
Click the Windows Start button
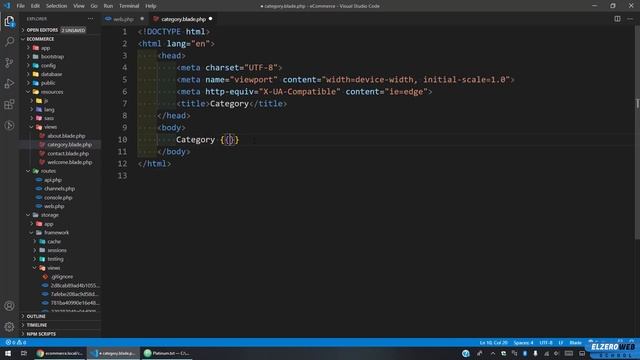pos(8,353)
